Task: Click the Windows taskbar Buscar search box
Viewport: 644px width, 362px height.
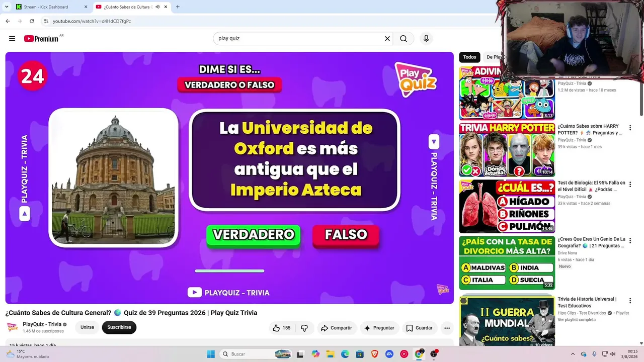Action: [x=256, y=354]
